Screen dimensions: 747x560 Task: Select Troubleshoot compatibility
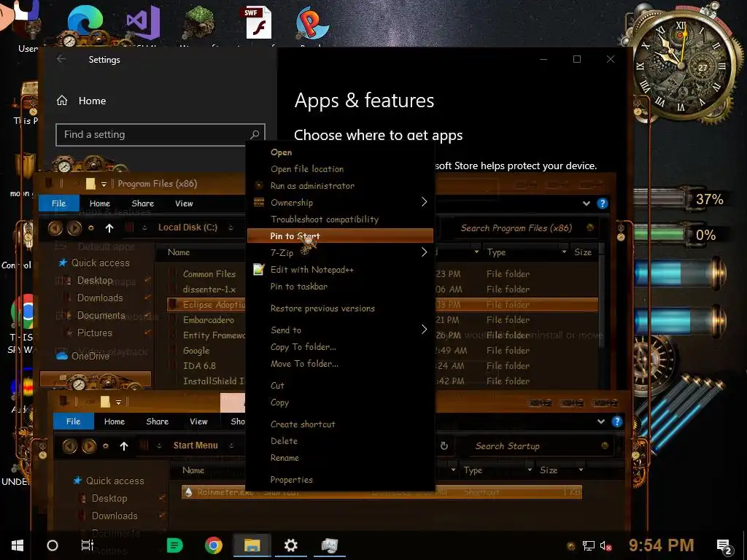[325, 219]
